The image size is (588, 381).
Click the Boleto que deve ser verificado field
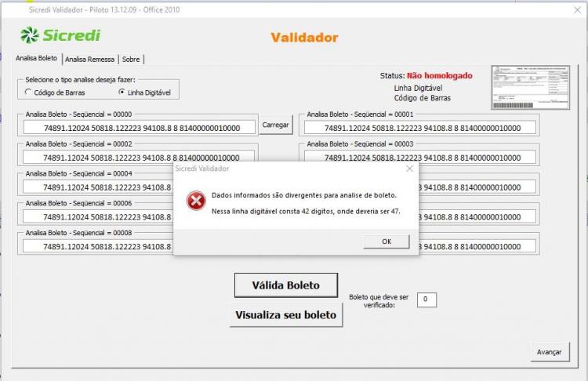tap(426, 299)
